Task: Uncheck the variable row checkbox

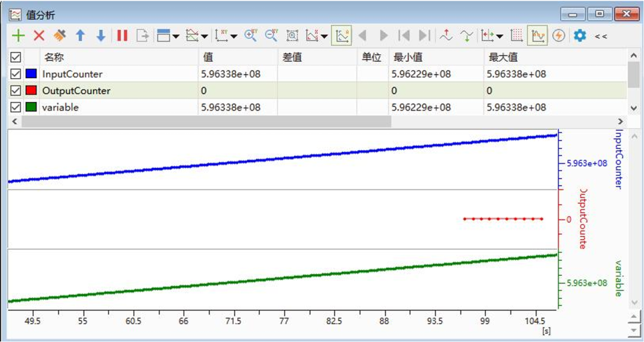Action: [16, 107]
